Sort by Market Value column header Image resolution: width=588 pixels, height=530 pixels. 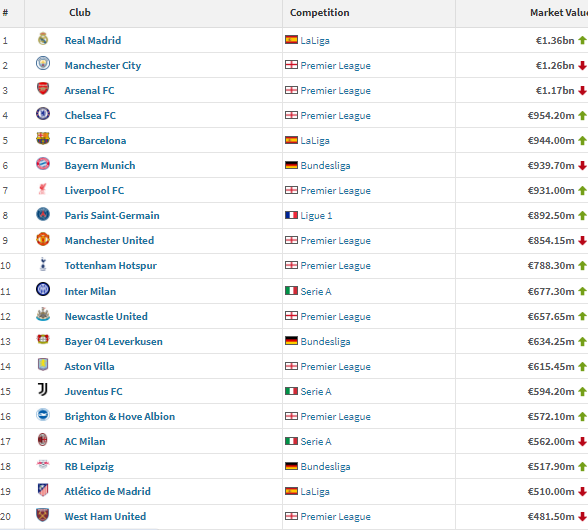(559, 13)
